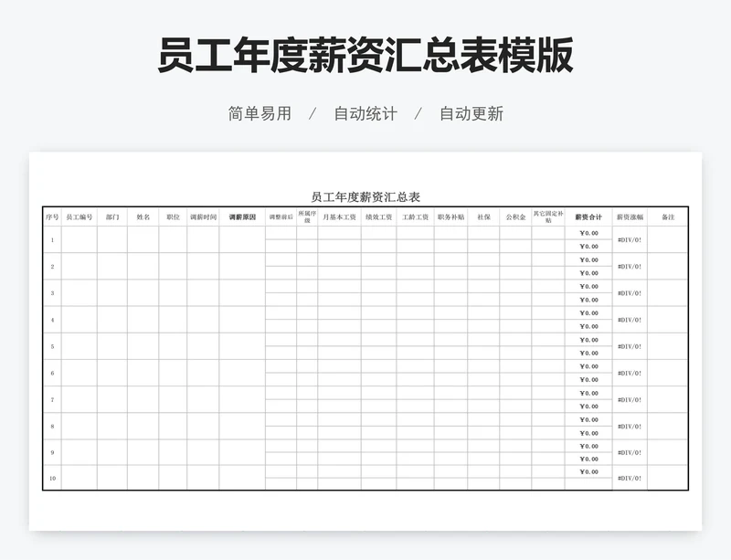Select the 职务补贴 column header
This screenshot has height=560, width=731.
click(450, 217)
